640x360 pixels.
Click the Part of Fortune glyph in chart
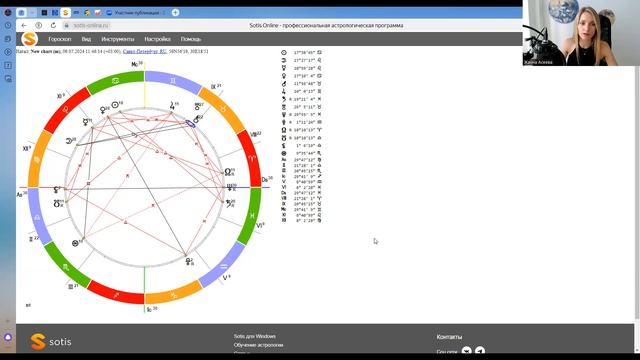[x=75, y=243]
